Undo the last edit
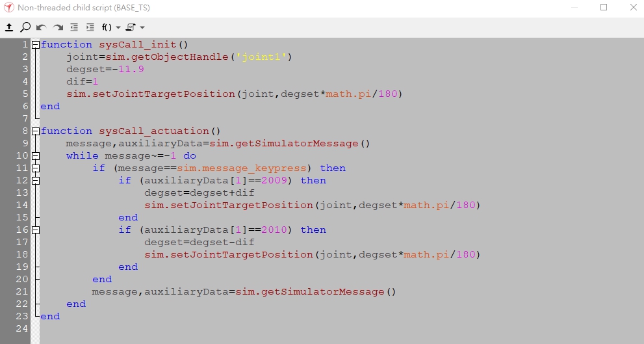The width and height of the screenshot is (644, 344). pyautogui.click(x=41, y=27)
